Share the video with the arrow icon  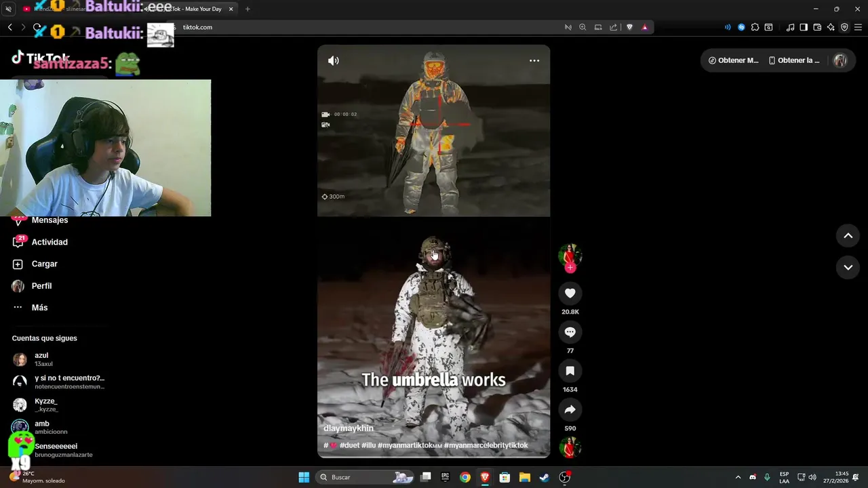click(x=570, y=409)
